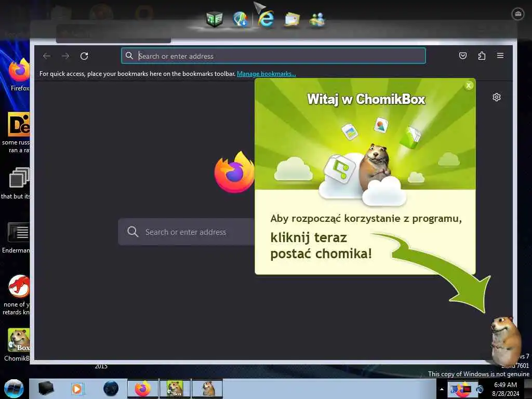The image size is (532, 399).
Task: Open the yellow De desktop icon
Action: (x=19, y=132)
